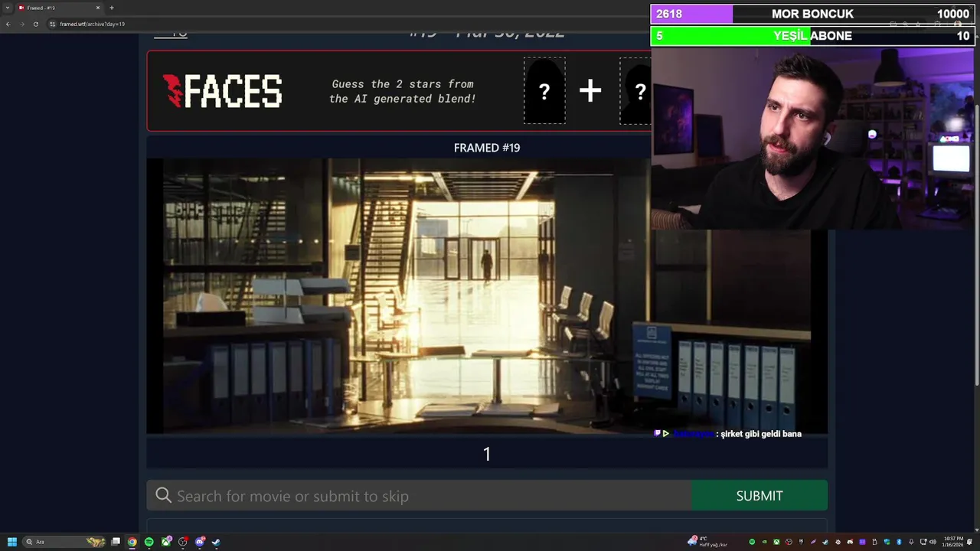Image resolution: width=980 pixels, height=551 pixels.
Task: Open a new browser tab
Action: (x=112, y=8)
